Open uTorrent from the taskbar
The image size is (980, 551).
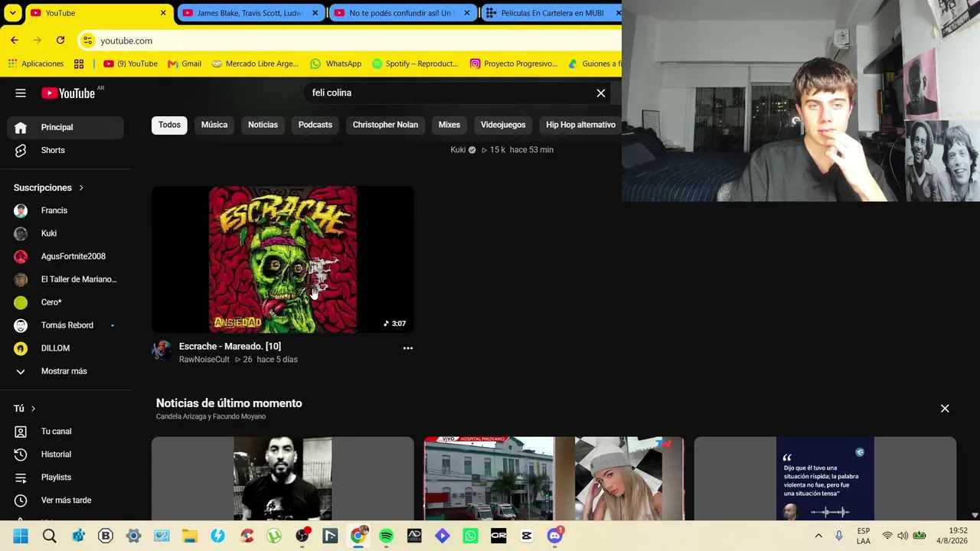[x=274, y=536]
